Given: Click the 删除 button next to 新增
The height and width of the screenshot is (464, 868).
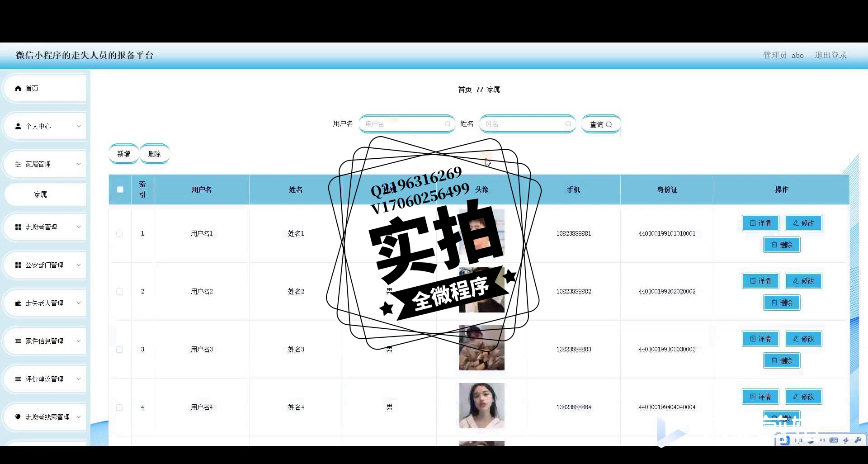Looking at the screenshot, I should coord(155,154).
